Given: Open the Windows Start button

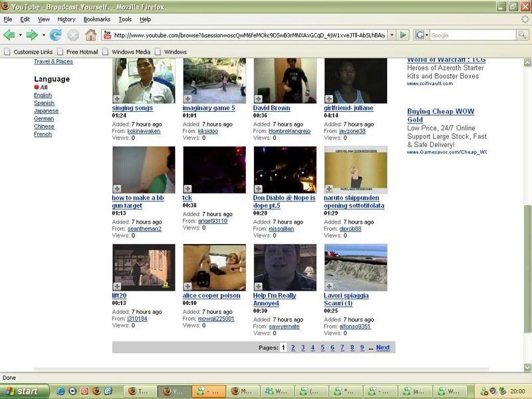Looking at the screenshot, I should [24, 391].
